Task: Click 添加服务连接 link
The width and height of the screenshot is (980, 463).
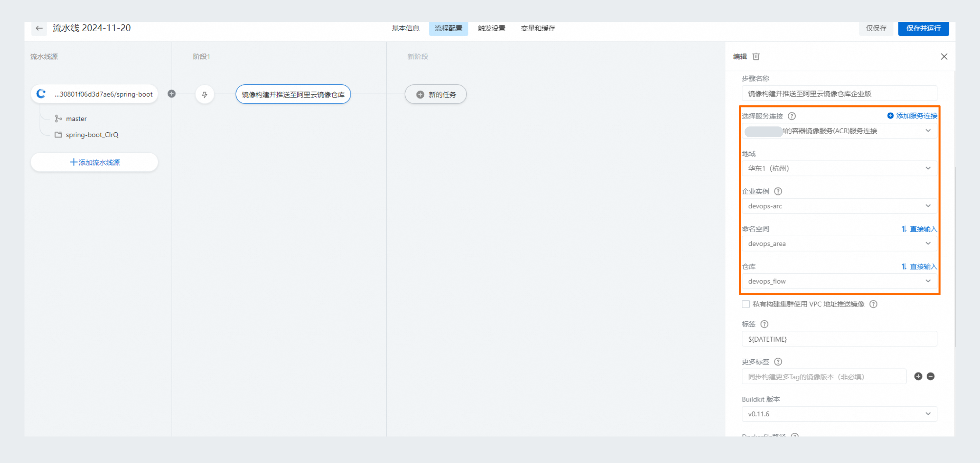Action: tap(912, 116)
